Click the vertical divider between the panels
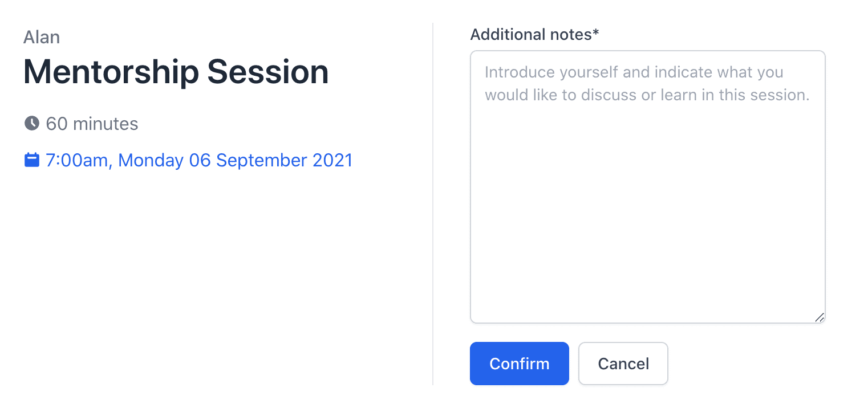 coord(433,204)
